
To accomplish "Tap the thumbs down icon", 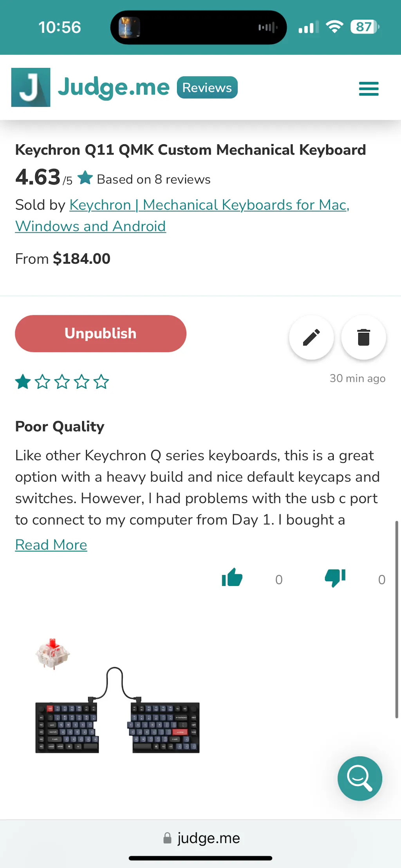I will (335, 577).
